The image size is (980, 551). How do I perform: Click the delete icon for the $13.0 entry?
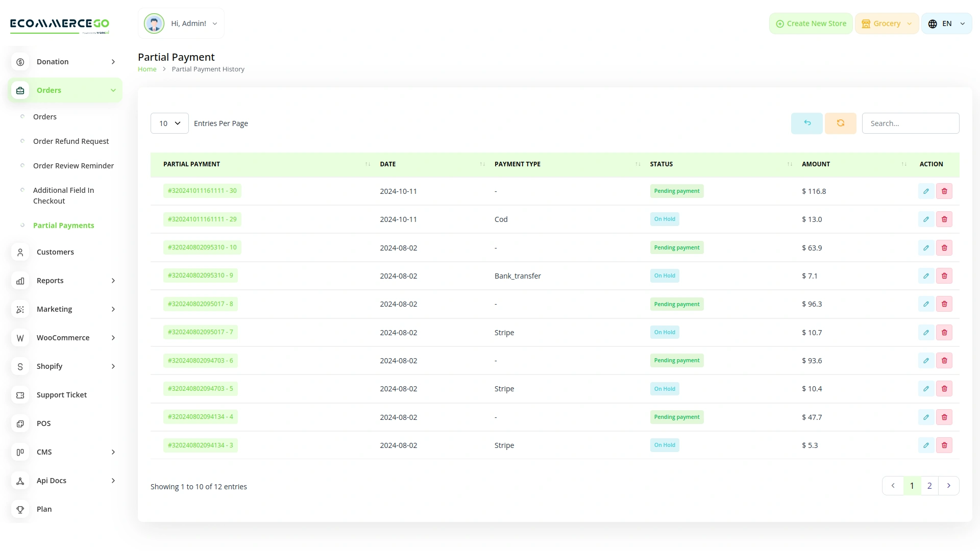945,219
